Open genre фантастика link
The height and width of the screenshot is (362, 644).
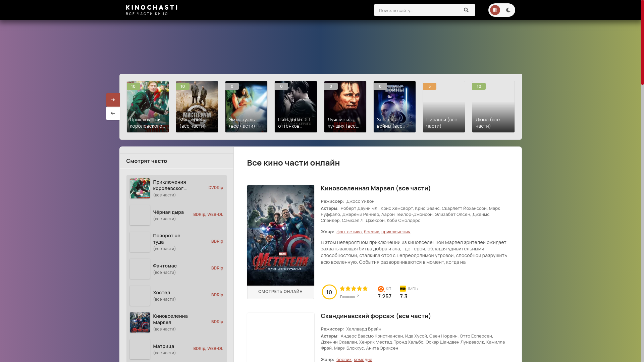pyautogui.click(x=349, y=232)
